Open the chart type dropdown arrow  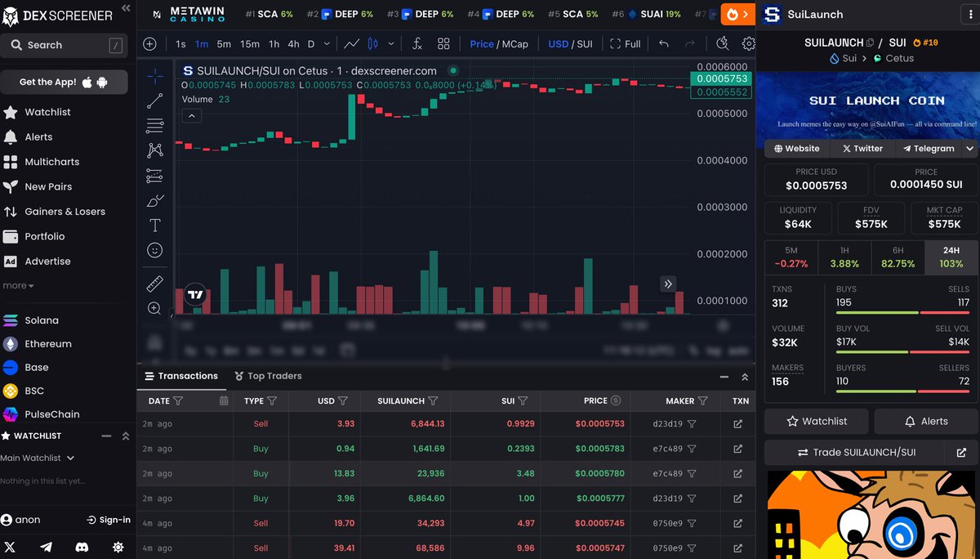point(391,44)
